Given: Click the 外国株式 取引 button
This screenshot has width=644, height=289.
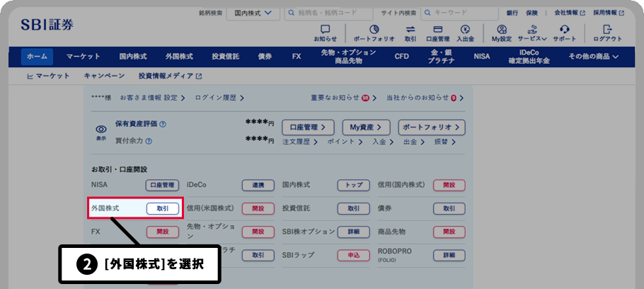Looking at the screenshot, I should (x=163, y=208).
